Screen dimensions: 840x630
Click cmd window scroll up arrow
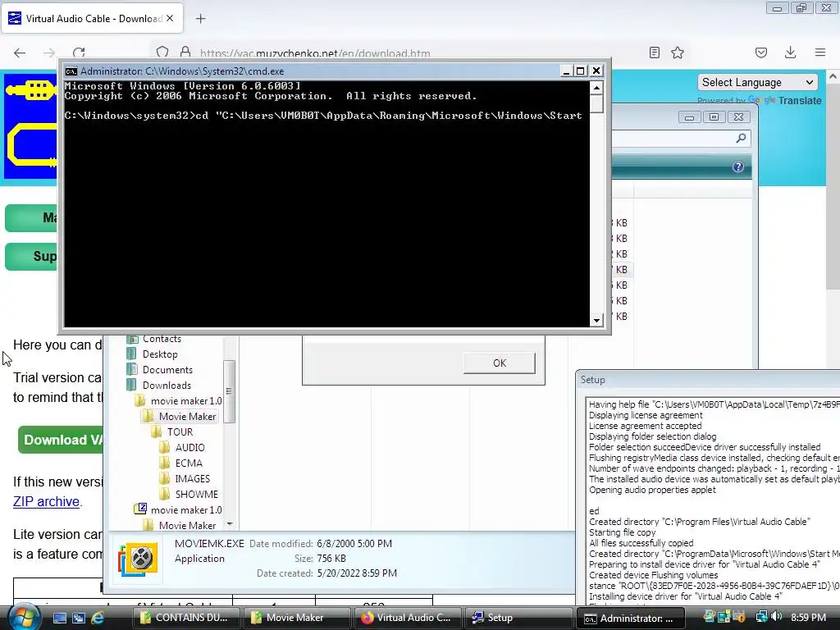click(x=597, y=87)
